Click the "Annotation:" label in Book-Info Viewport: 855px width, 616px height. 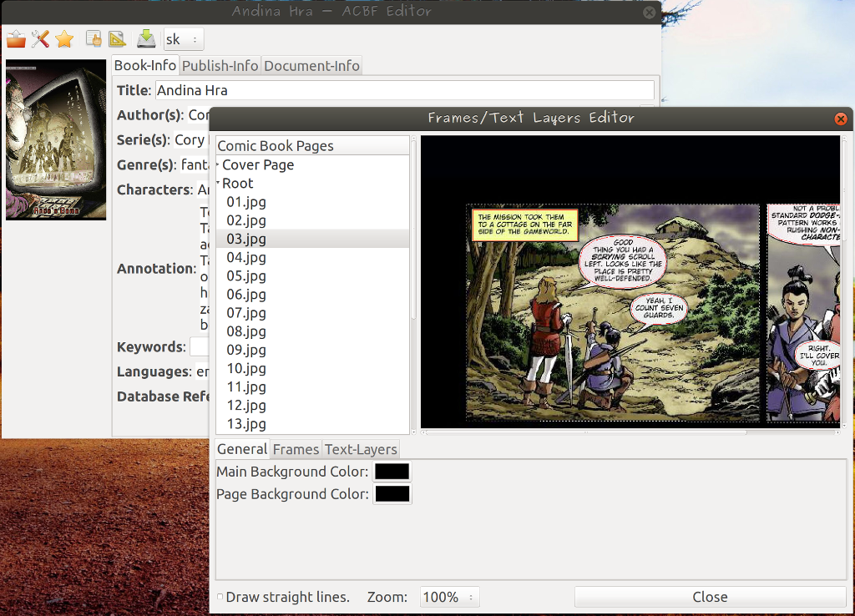point(156,269)
